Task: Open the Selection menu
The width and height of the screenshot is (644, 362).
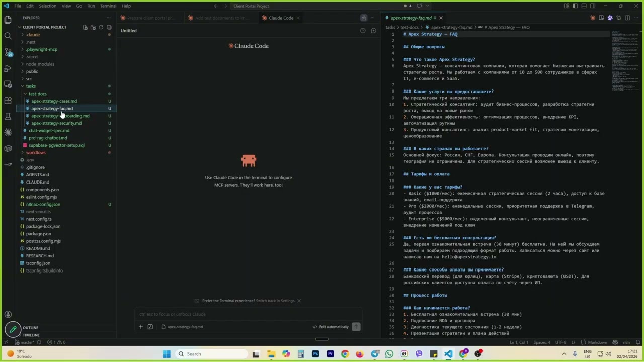Action: point(47,6)
